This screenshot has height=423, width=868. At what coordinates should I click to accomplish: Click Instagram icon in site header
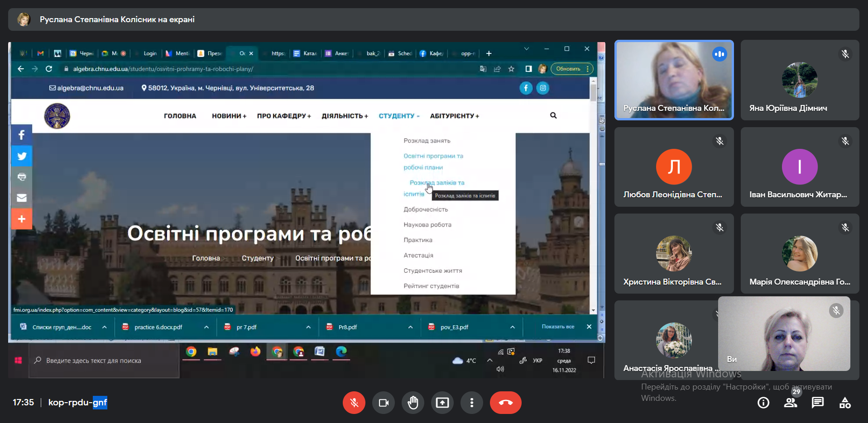[x=543, y=88]
